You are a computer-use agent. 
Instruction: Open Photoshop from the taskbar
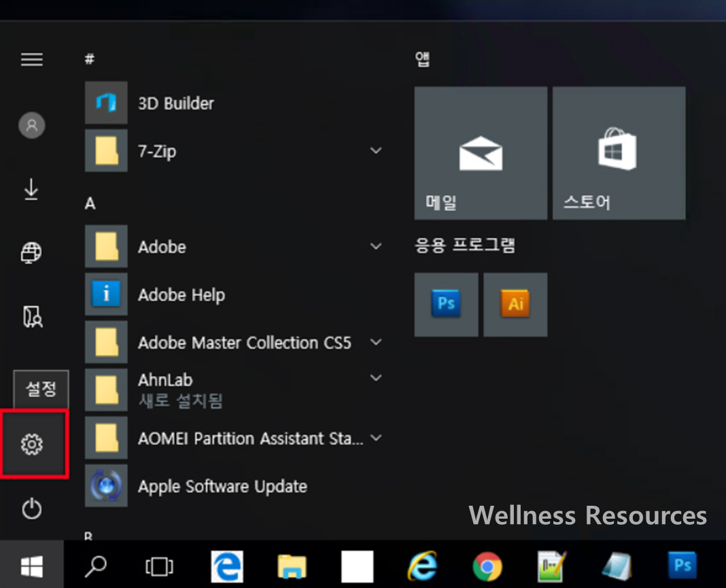(x=682, y=566)
